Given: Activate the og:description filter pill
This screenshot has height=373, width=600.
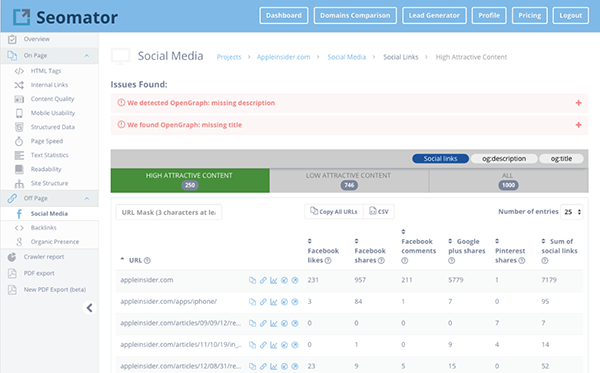Looking at the screenshot, I should pos(504,158).
